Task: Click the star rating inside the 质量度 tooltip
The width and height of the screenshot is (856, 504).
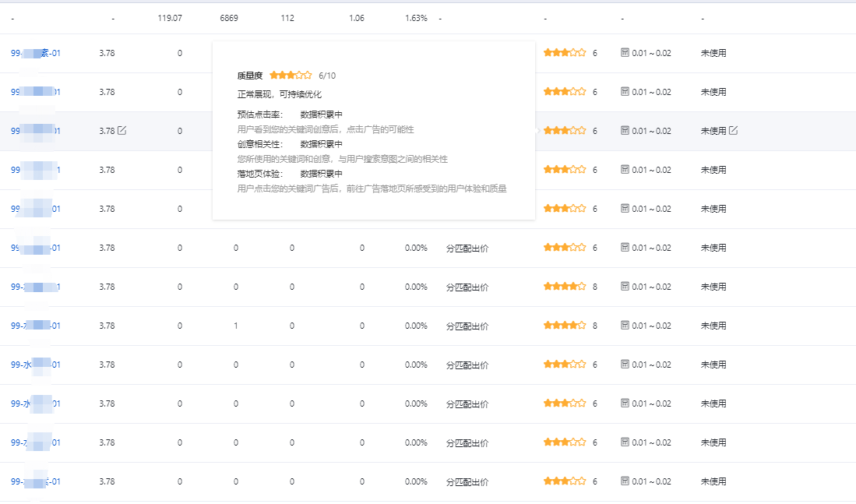Action: click(291, 76)
